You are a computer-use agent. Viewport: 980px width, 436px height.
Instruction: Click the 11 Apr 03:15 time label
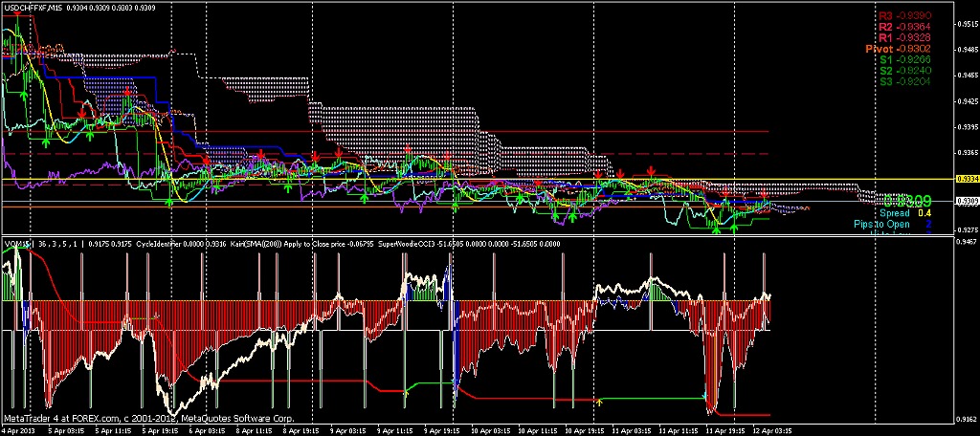[x=632, y=429]
